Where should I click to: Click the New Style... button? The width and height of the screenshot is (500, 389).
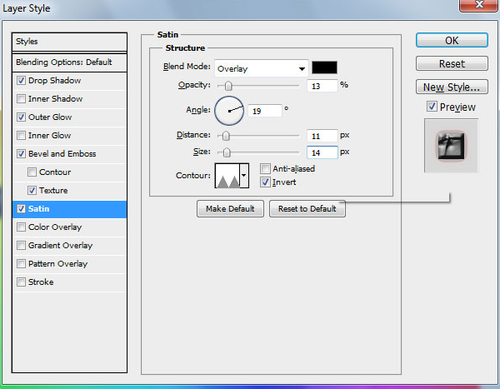(452, 87)
